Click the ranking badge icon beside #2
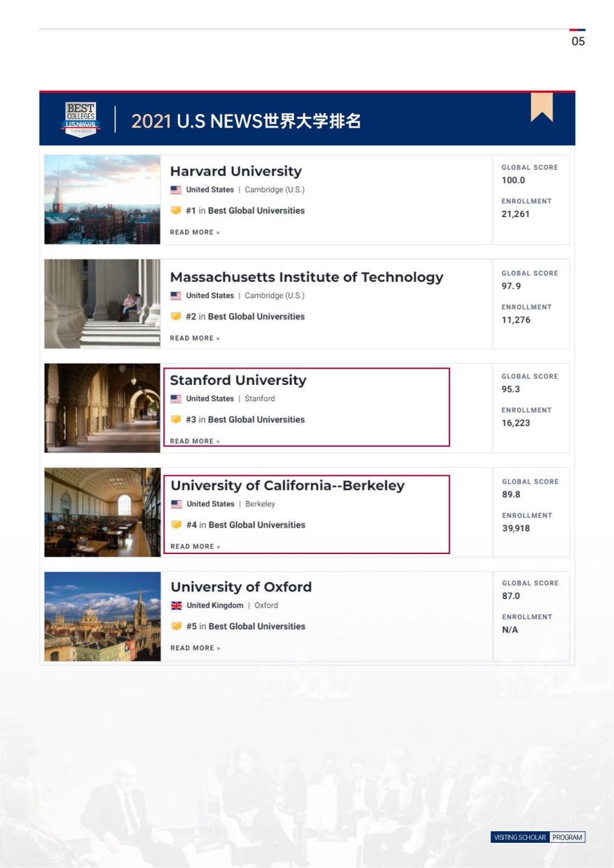 pyautogui.click(x=176, y=316)
